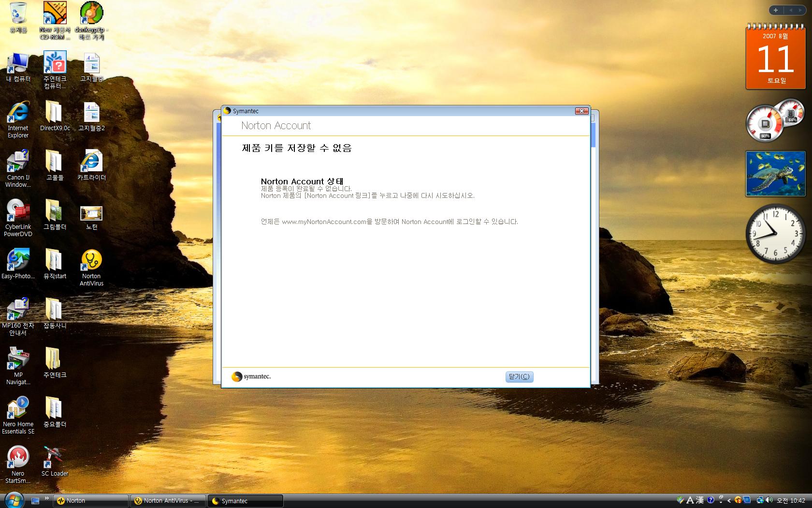Open the DirectX9.0c folder

point(55,116)
